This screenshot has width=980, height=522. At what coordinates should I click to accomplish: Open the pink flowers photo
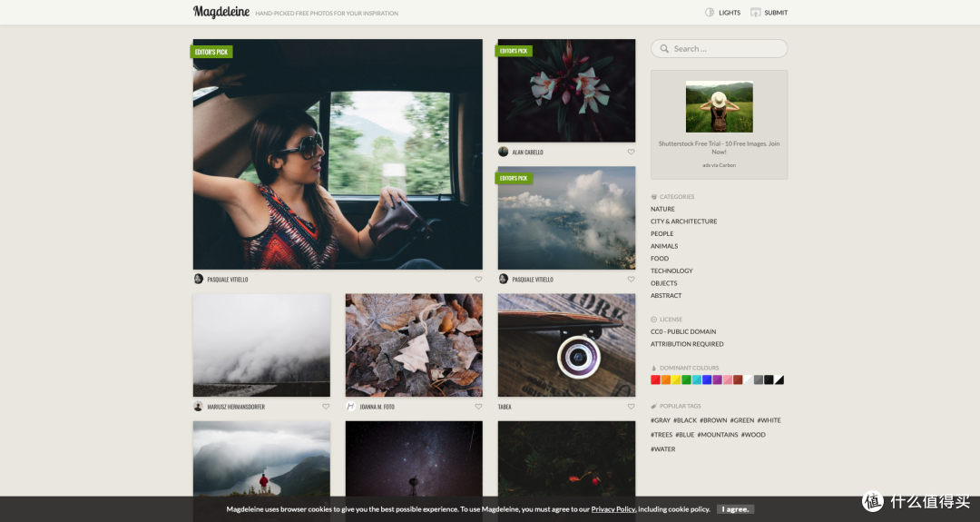point(566,91)
